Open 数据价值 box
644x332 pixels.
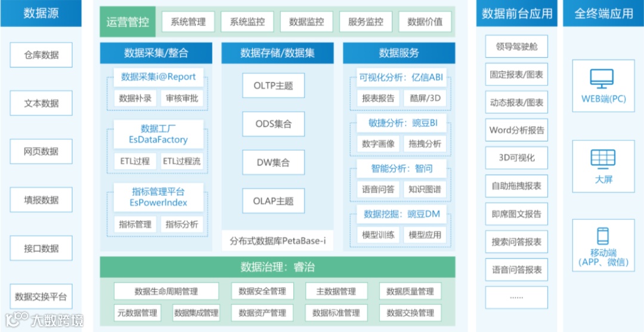(x=425, y=22)
